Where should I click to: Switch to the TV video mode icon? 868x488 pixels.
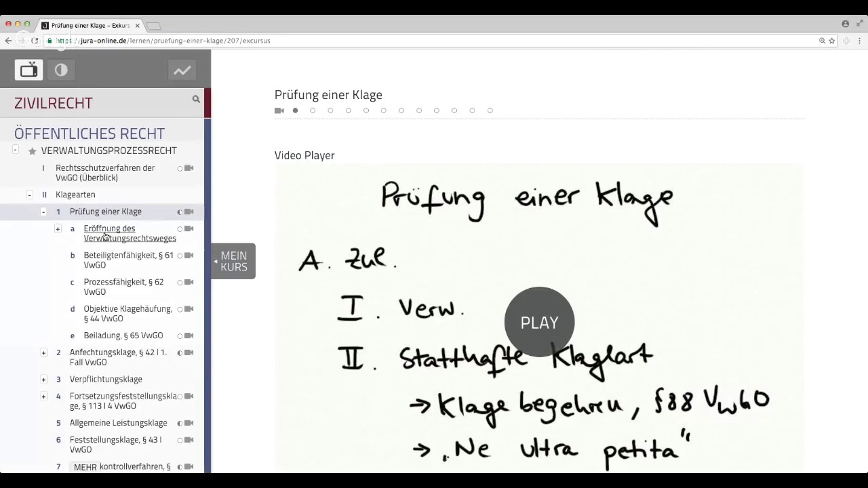pos(28,70)
